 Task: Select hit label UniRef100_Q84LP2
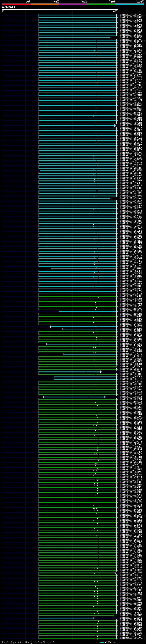131,329
